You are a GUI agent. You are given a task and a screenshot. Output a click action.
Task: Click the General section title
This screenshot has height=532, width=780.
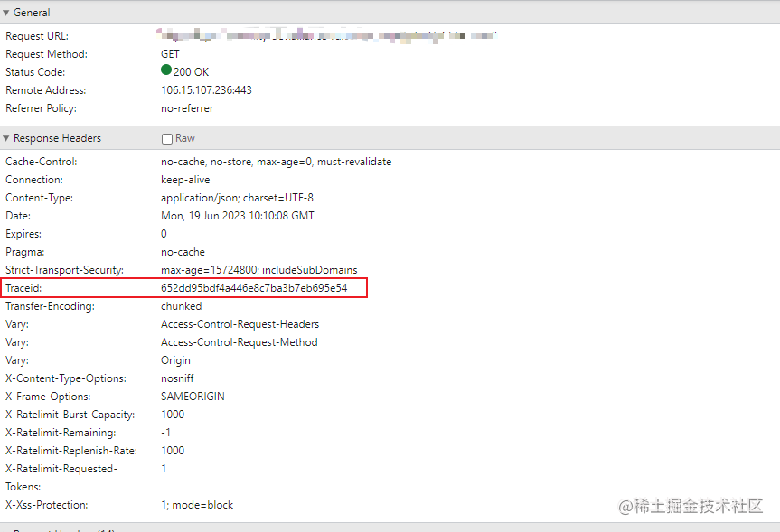(32, 13)
